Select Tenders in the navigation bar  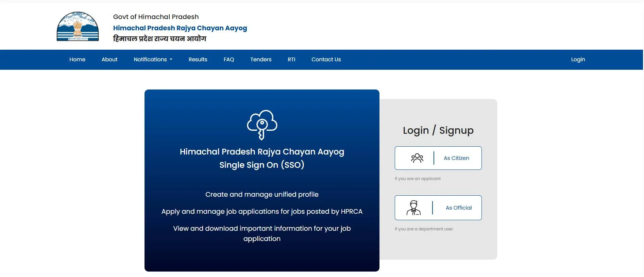click(260, 60)
